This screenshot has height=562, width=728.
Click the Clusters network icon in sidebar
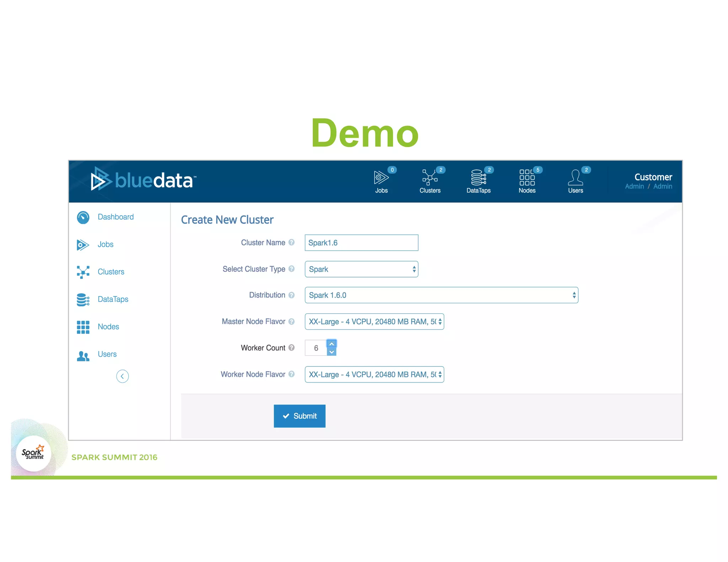(83, 272)
